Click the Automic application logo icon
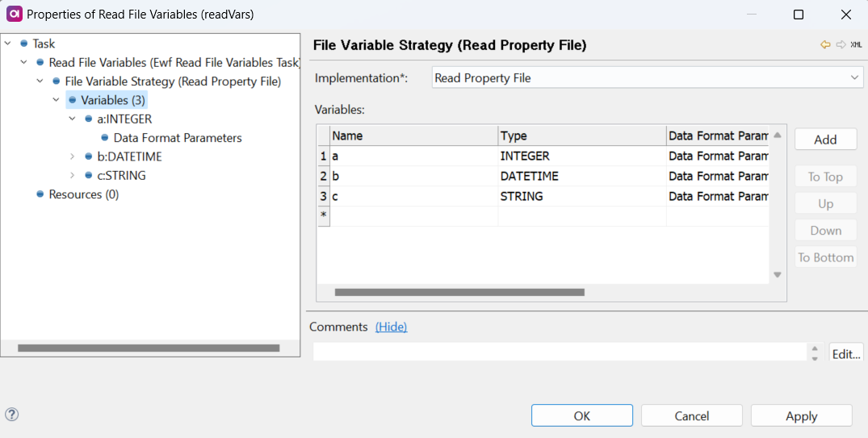 (x=14, y=15)
